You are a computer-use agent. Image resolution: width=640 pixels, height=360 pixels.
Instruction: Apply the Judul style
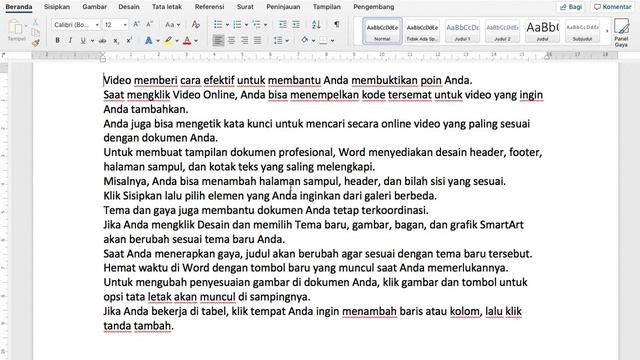tap(542, 31)
